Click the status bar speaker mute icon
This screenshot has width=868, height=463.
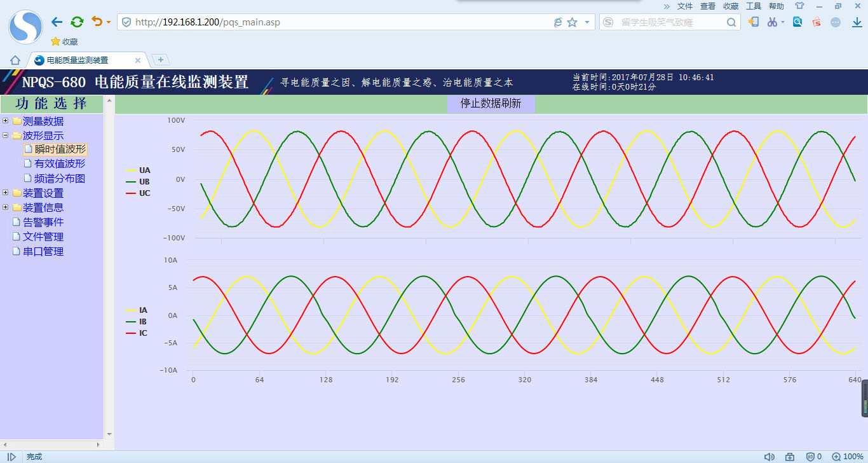point(770,457)
